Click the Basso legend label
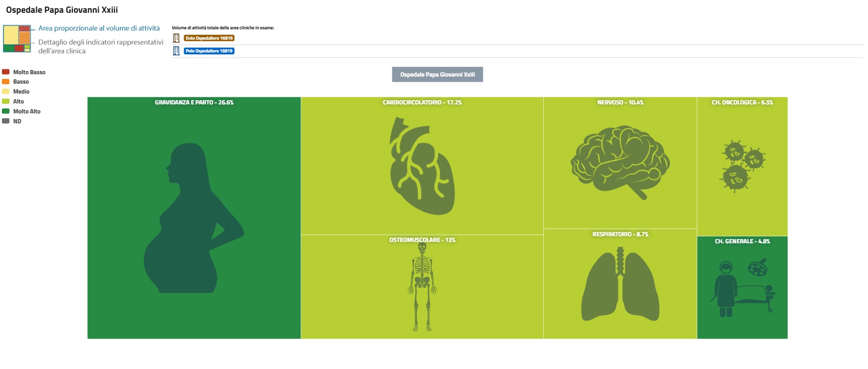The width and height of the screenshot is (868, 369). [21, 82]
